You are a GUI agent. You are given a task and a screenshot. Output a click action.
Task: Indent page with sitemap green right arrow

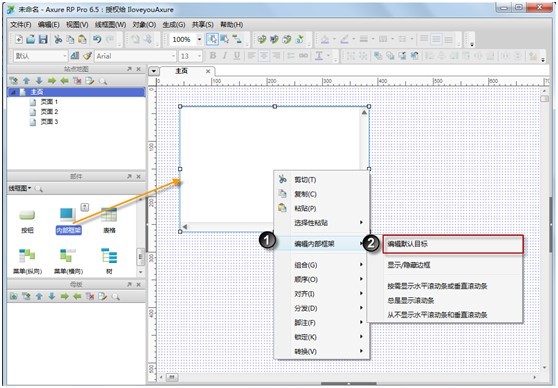pyautogui.click(x=52, y=81)
